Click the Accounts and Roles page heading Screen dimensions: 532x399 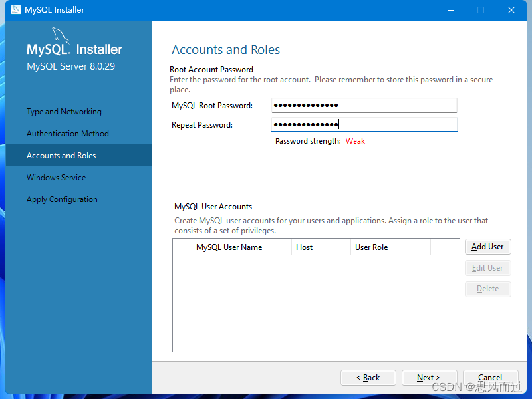click(x=225, y=49)
